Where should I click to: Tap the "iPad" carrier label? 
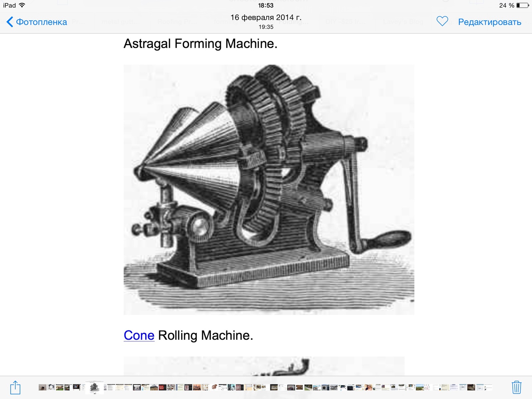9,5
